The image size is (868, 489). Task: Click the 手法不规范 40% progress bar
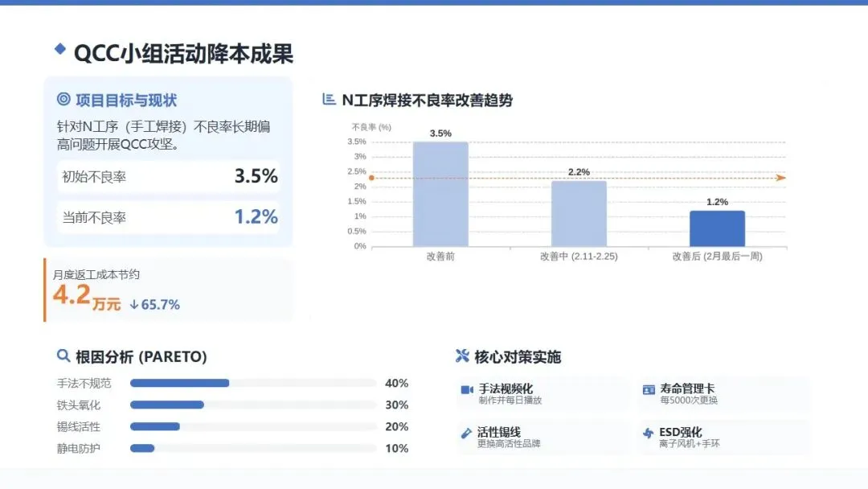click(180, 383)
